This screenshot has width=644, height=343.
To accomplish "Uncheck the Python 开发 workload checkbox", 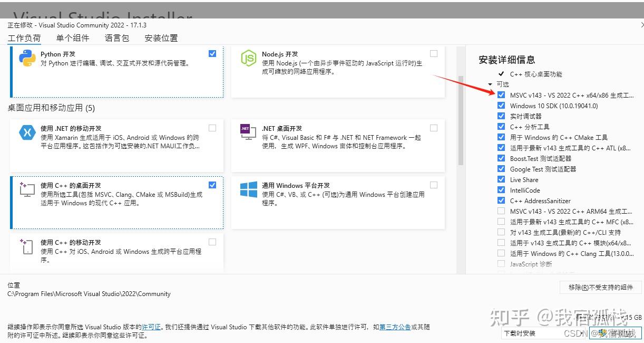I will point(212,53).
